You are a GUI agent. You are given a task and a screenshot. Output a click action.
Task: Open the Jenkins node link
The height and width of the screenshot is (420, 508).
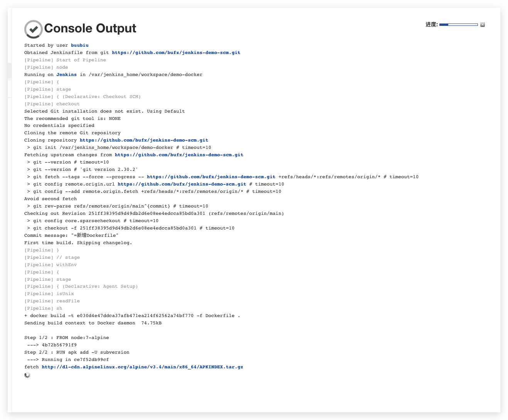(x=66, y=74)
